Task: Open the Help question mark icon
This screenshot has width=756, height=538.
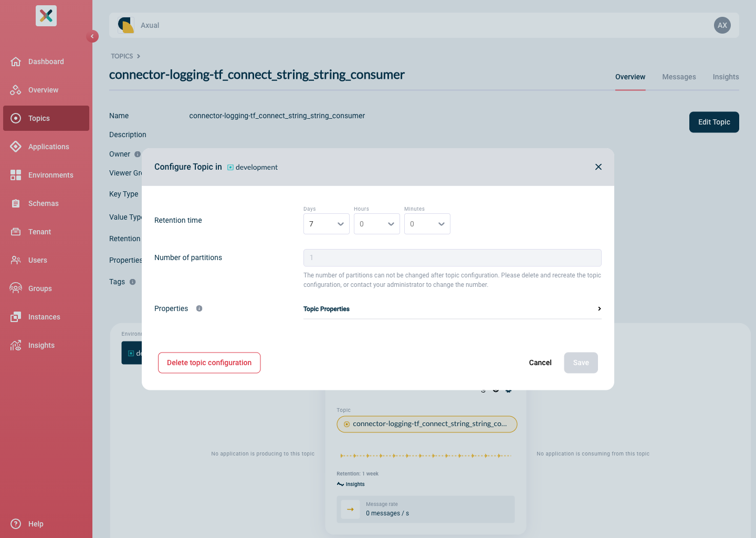Action: point(16,524)
